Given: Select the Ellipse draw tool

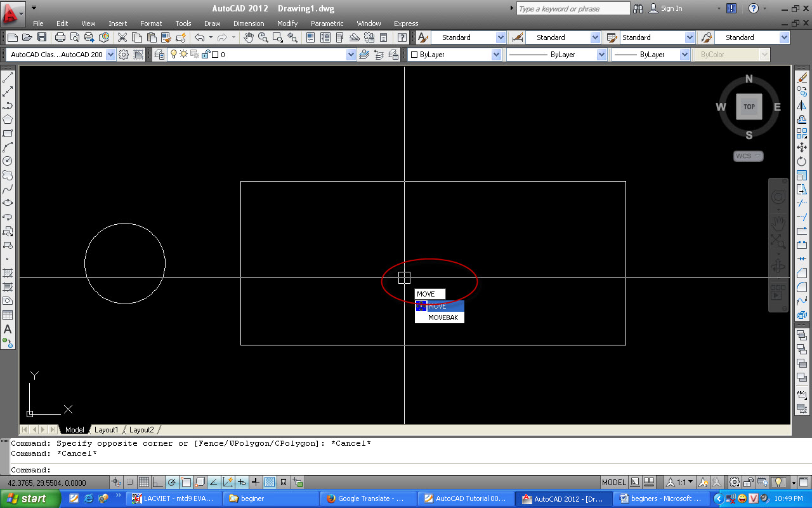Looking at the screenshot, I should pyautogui.click(x=8, y=203).
